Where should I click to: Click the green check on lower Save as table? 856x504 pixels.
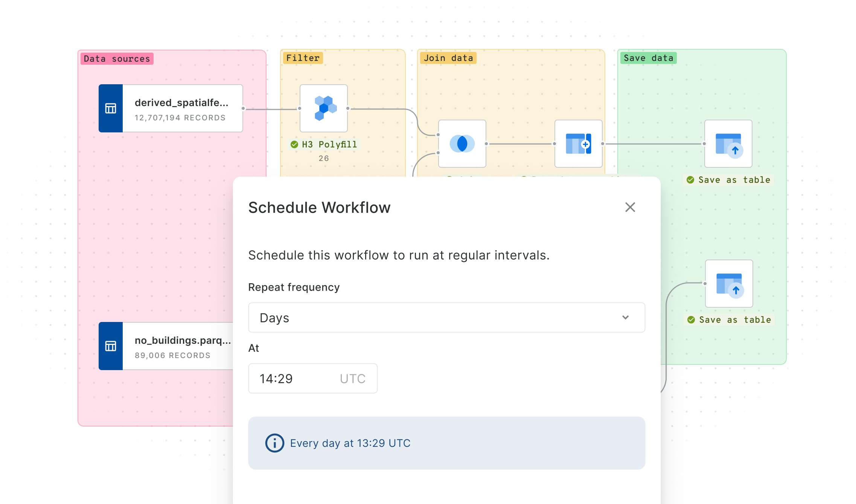(691, 320)
